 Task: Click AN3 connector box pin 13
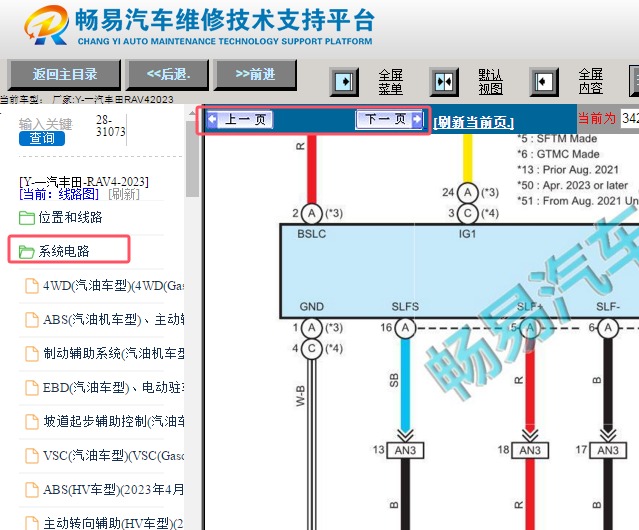pos(405,451)
